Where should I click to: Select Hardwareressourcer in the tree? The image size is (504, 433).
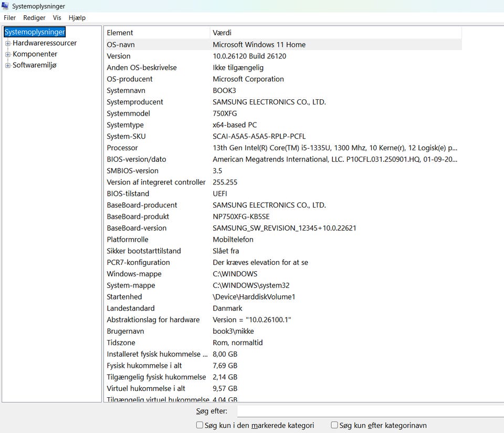pyautogui.click(x=45, y=43)
